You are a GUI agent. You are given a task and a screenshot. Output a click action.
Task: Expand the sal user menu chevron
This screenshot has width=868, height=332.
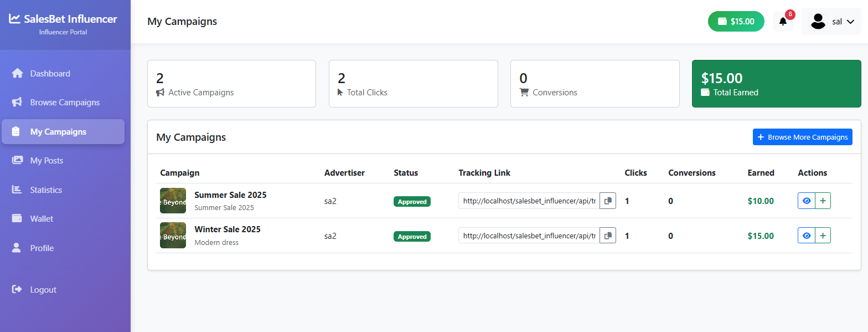click(x=851, y=22)
